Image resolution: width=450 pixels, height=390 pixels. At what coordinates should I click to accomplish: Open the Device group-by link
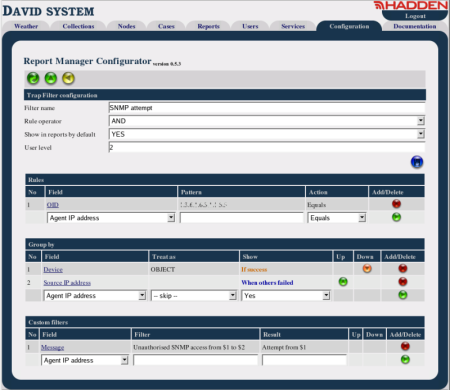click(53, 269)
